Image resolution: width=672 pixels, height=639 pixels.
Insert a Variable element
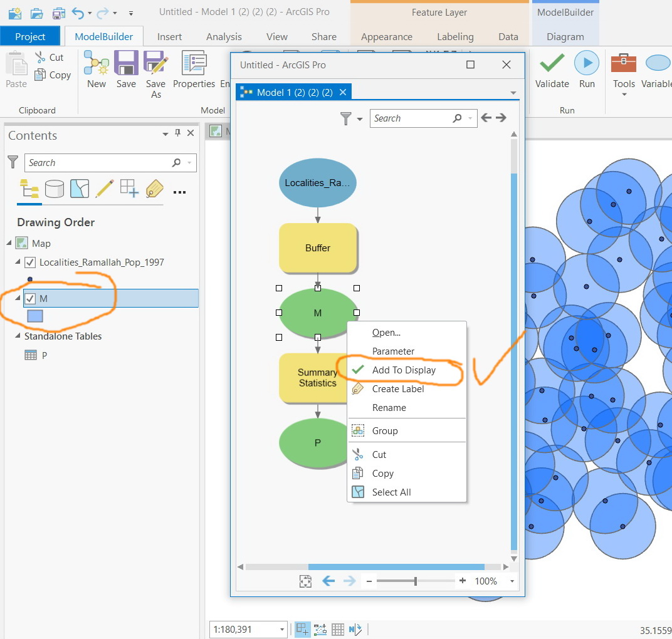657,70
